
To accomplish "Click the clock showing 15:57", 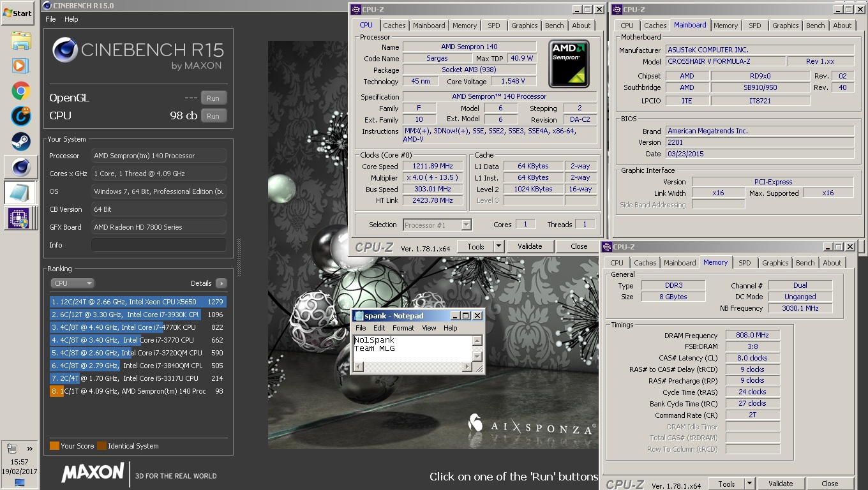I will pyautogui.click(x=20, y=462).
